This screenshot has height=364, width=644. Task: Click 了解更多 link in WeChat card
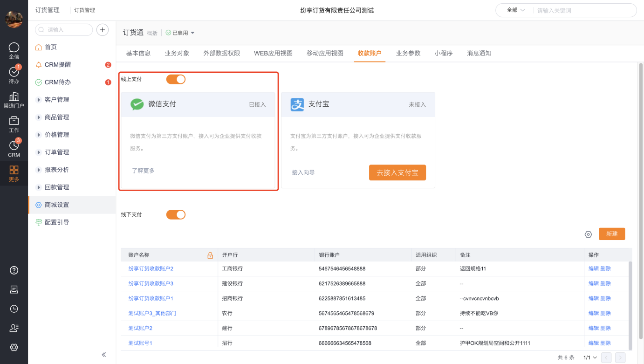point(143,171)
